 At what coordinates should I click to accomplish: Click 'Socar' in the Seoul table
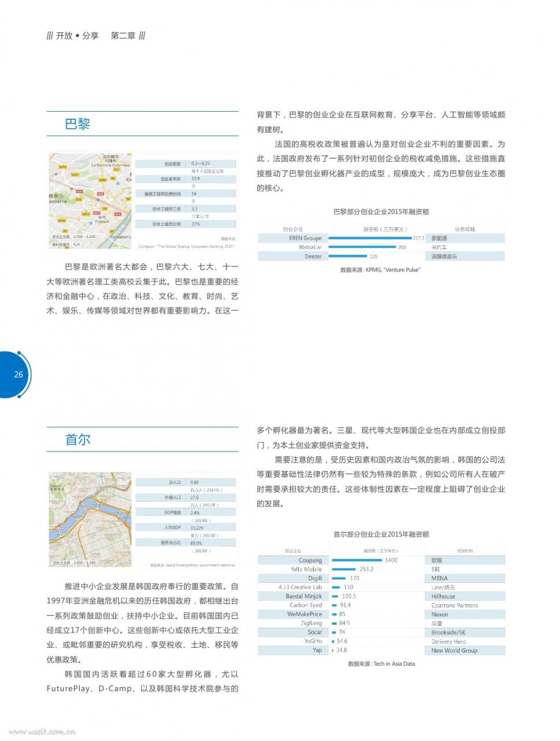click(314, 632)
